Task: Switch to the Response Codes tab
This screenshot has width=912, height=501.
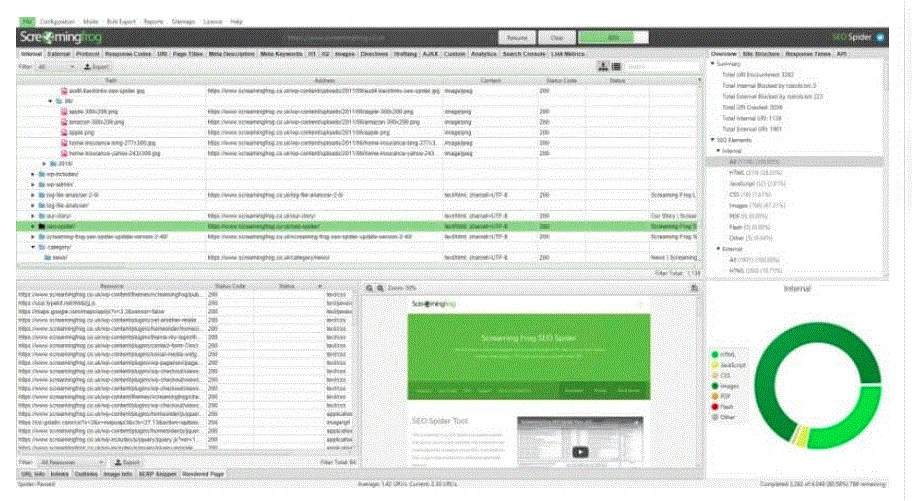Action: 127,54
